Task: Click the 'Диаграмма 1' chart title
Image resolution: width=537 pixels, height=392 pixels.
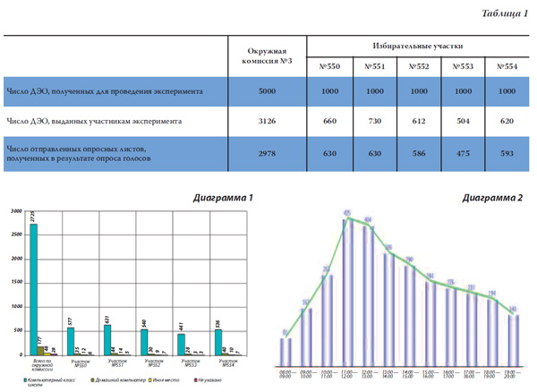Action: pos(224,197)
